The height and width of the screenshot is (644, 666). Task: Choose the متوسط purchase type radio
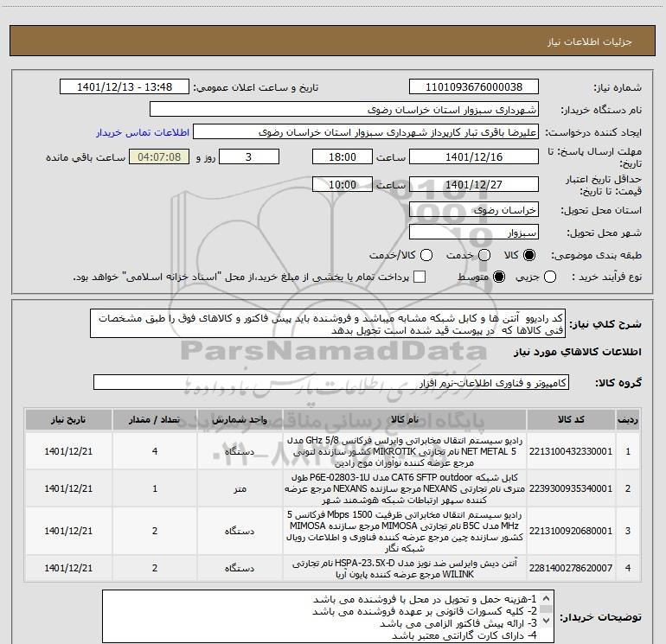coord(499,277)
